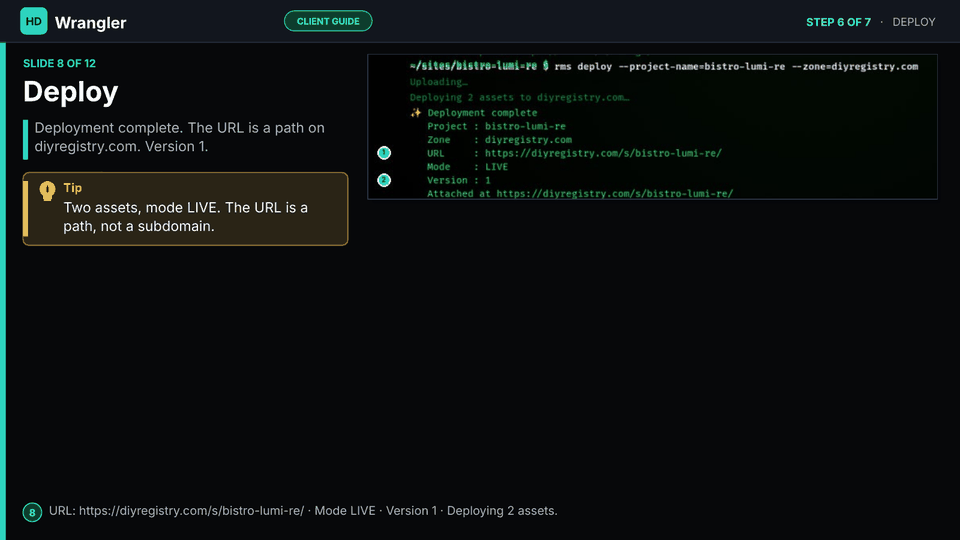This screenshot has width=960, height=540.
Task: Click the 'Two assets, mode LIVE' tip text
Action: click(186, 217)
